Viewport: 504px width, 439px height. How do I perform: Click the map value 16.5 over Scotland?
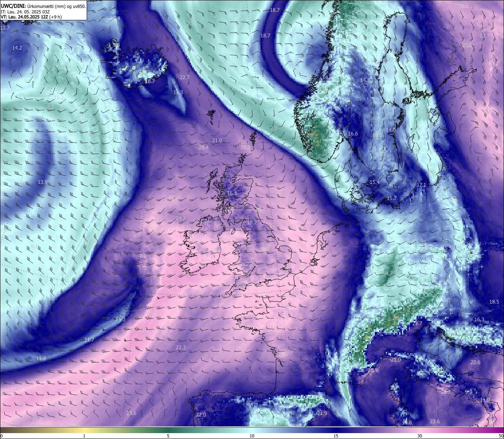[x=232, y=193]
